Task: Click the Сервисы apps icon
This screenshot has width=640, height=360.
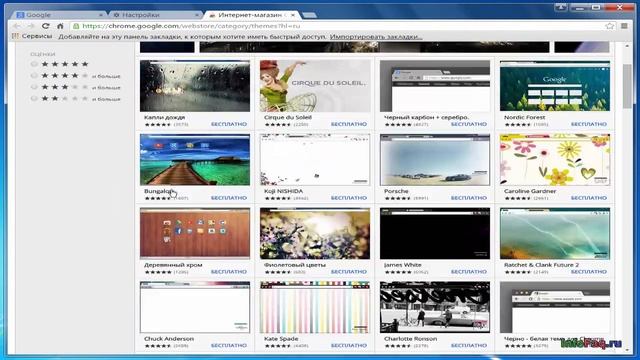Action: point(16,36)
